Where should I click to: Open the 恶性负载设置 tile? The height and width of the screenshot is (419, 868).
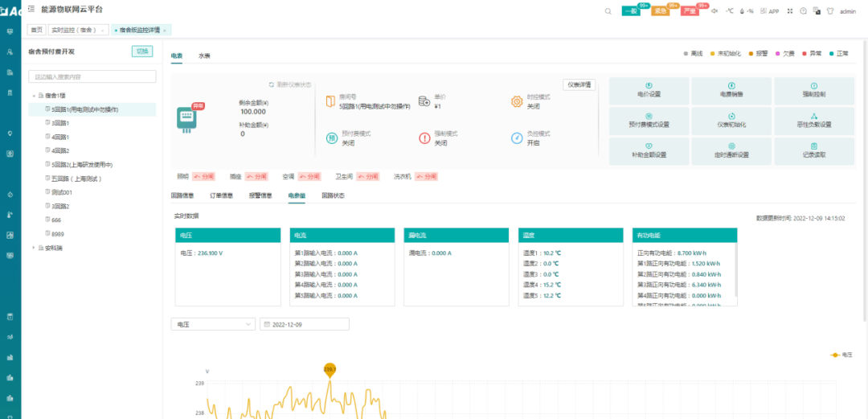pyautogui.click(x=813, y=121)
